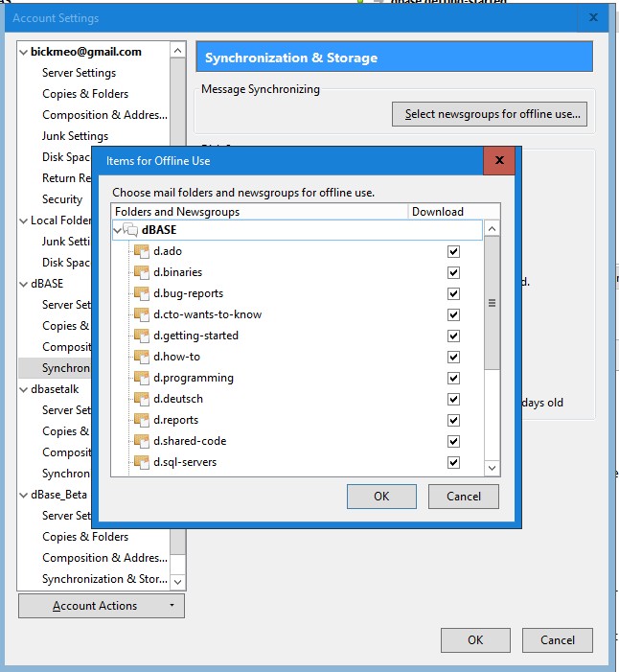This screenshot has width=619, height=672.
Task: Open the Account Actions dropdown
Action: click(101, 606)
